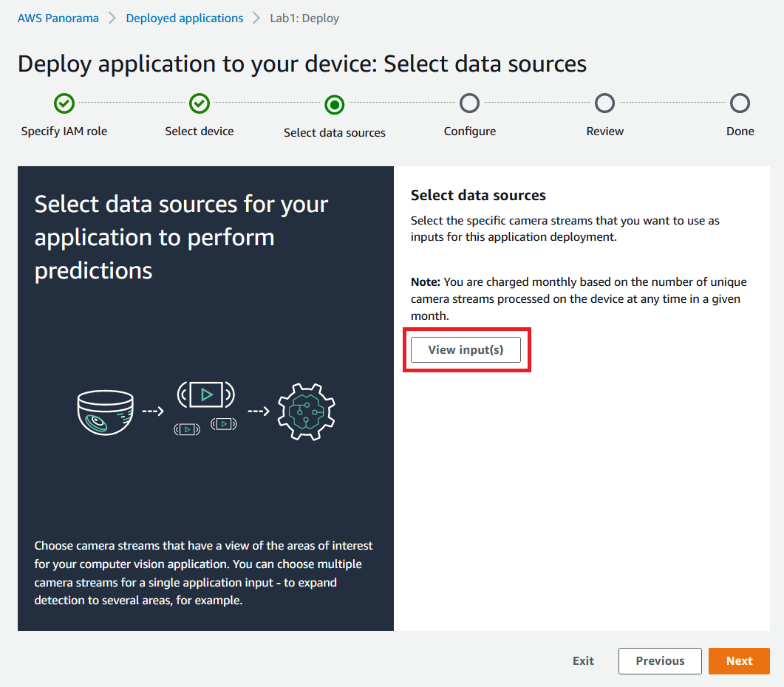Click the Review step label
Screen dimensions: 784x687
tap(605, 131)
